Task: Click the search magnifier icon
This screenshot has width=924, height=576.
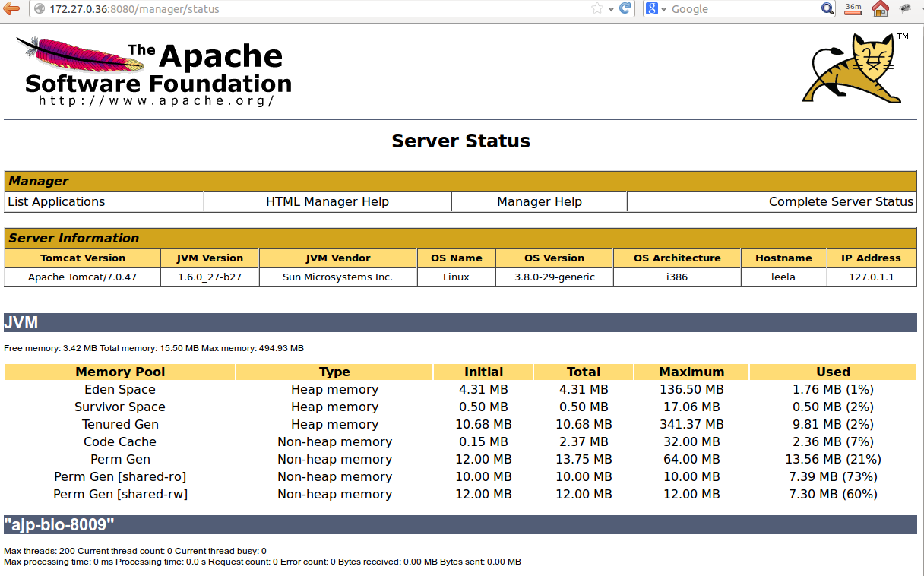Action: 827,9
